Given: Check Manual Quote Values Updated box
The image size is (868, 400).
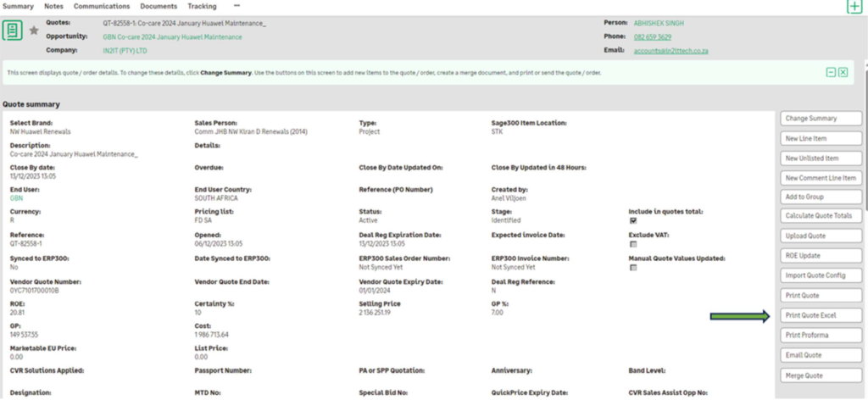Looking at the screenshot, I should pyautogui.click(x=632, y=268).
